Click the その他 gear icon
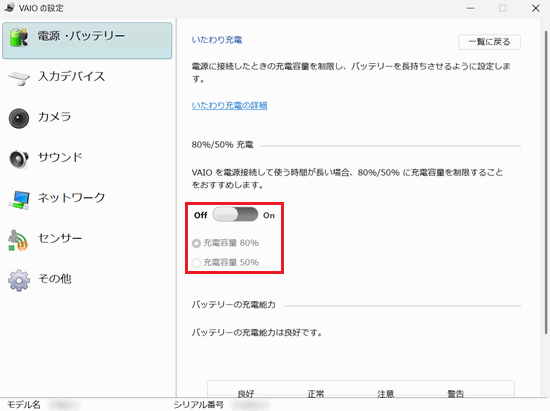550x411 pixels. [19, 280]
